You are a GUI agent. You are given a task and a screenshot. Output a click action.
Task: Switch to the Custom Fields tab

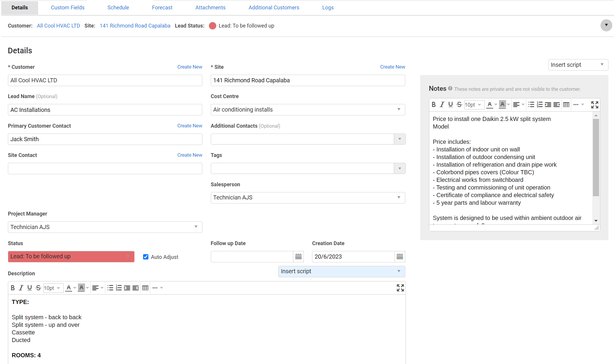point(67,8)
